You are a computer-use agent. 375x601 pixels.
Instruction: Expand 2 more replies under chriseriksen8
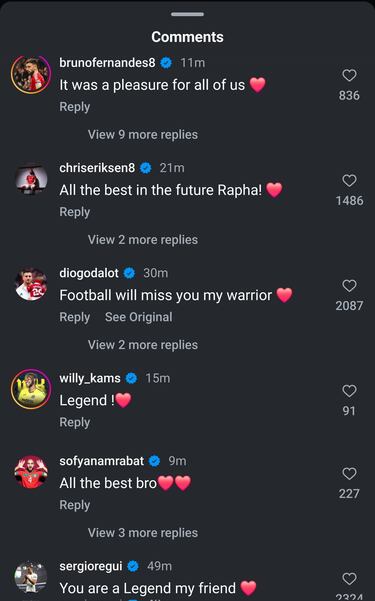pyautogui.click(x=143, y=240)
